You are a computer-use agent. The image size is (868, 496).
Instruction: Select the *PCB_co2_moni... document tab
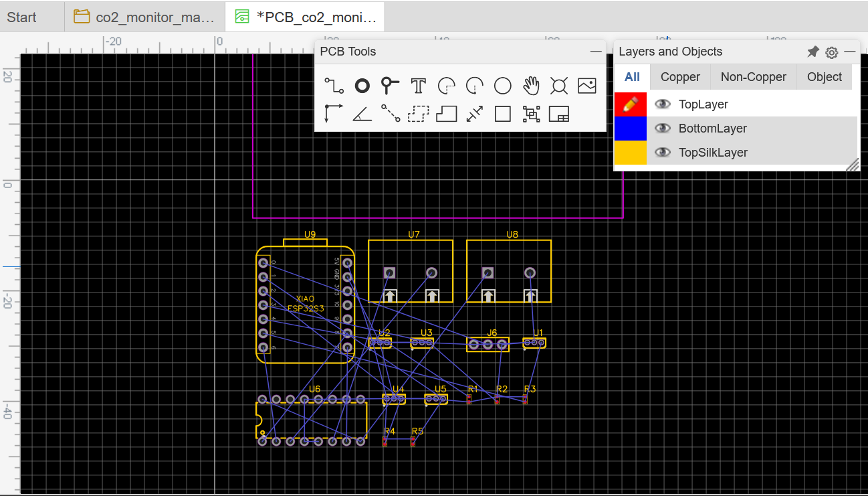click(306, 17)
